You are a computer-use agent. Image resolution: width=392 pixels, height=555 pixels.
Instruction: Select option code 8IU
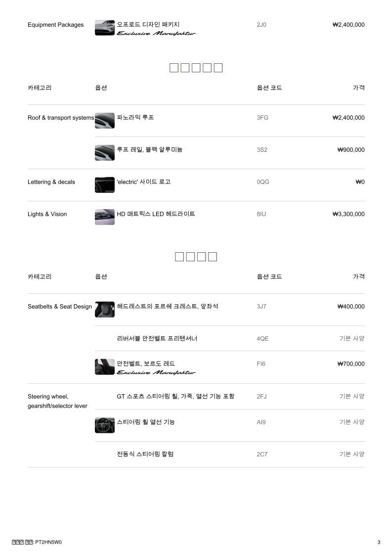[261, 214]
